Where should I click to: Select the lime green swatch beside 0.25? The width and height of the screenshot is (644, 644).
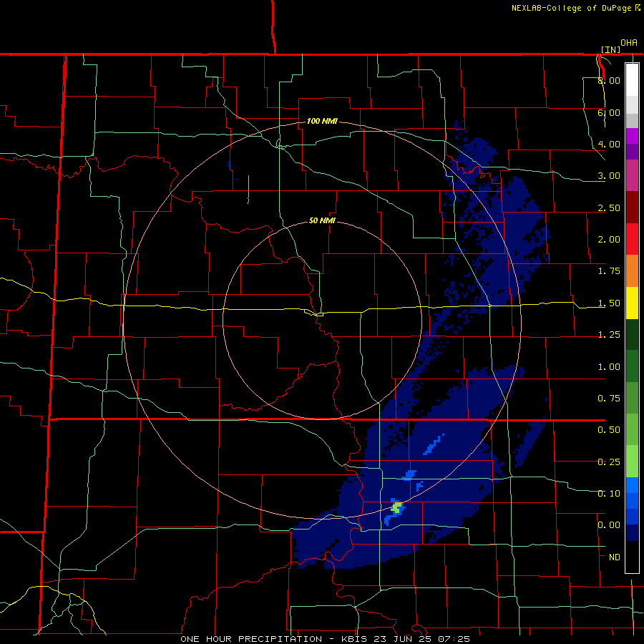point(632,462)
